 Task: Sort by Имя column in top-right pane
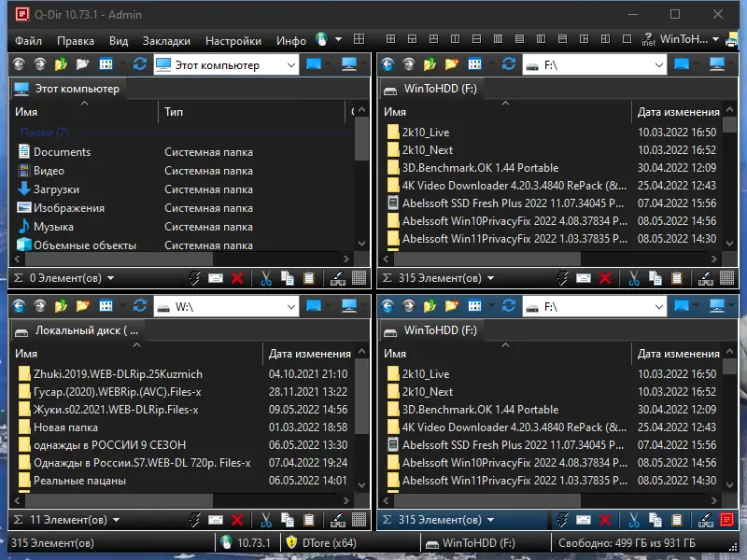point(395,112)
